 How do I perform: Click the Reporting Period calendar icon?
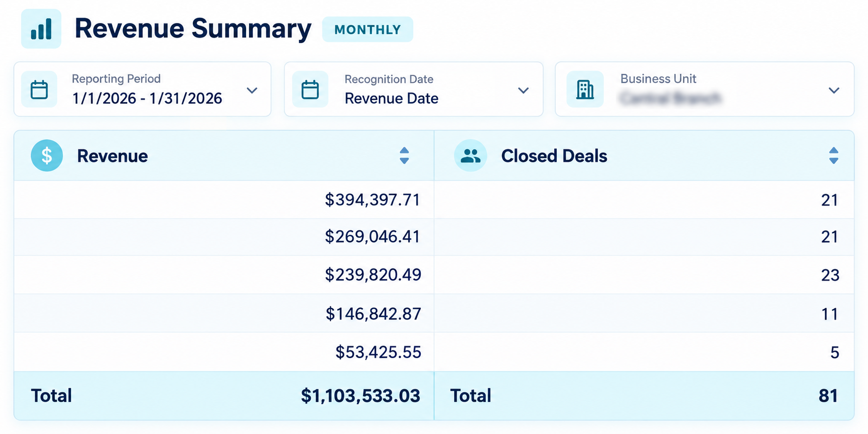click(39, 90)
